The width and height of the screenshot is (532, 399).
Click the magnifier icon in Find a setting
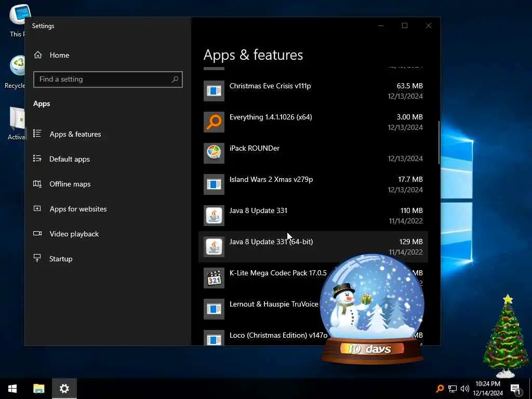(175, 79)
